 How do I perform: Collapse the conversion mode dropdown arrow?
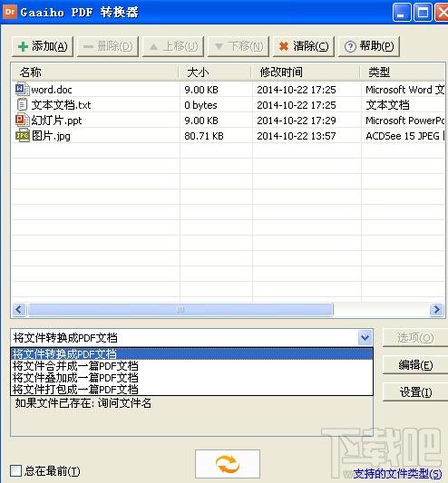point(365,338)
